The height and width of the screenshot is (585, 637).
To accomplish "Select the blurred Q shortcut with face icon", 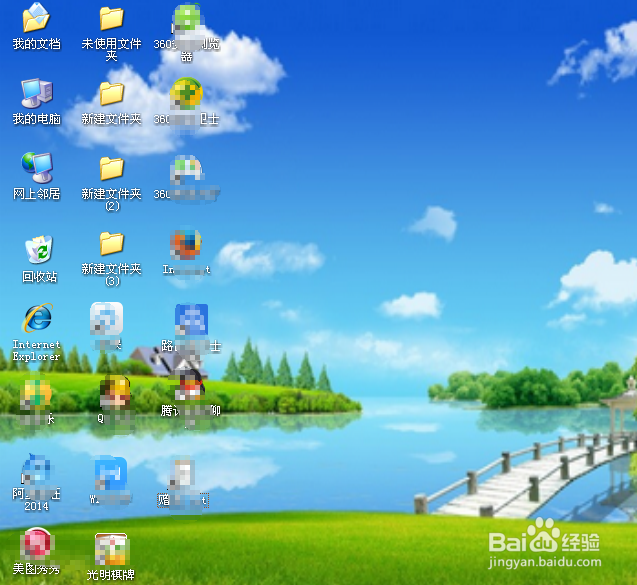I will coord(115,400).
